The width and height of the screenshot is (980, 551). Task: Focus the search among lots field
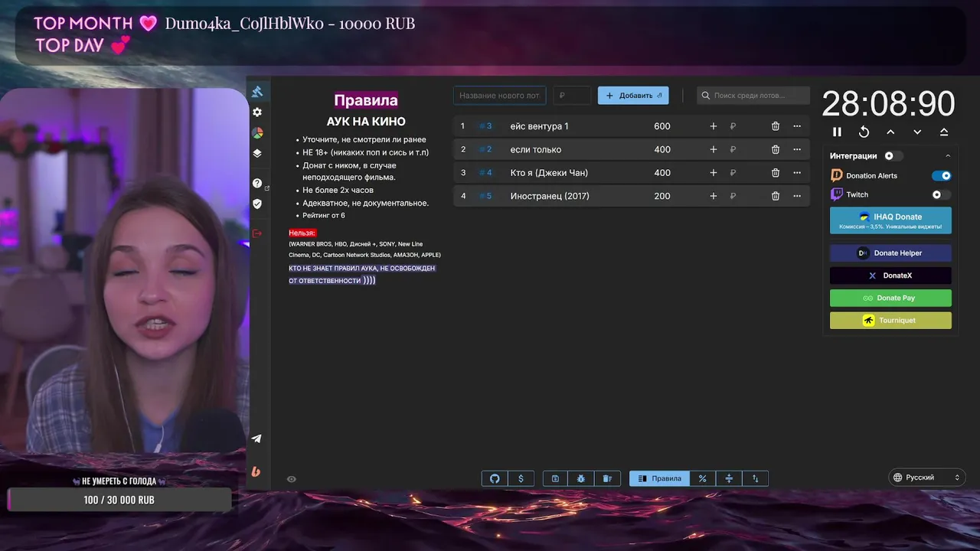point(753,96)
